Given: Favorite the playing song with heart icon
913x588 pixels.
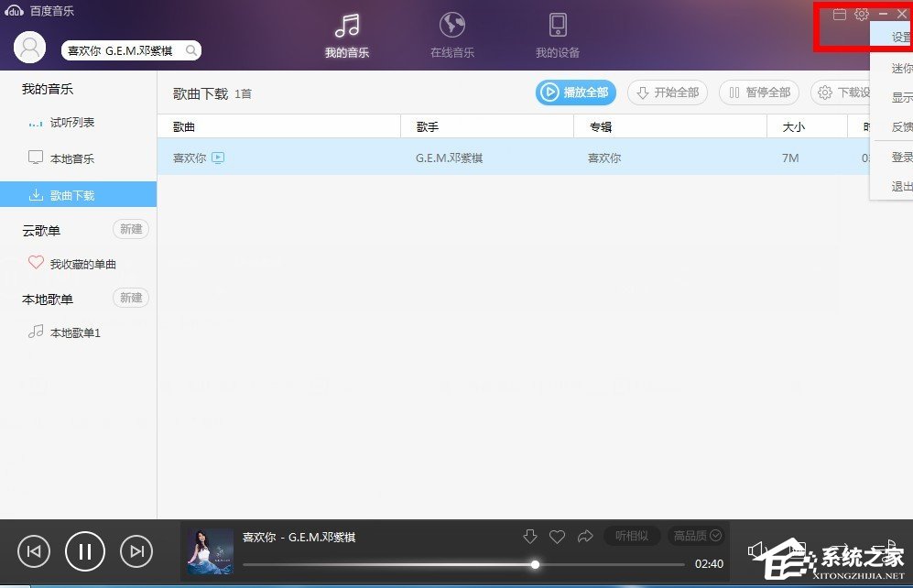Looking at the screenshot, I should click(557, 537).
